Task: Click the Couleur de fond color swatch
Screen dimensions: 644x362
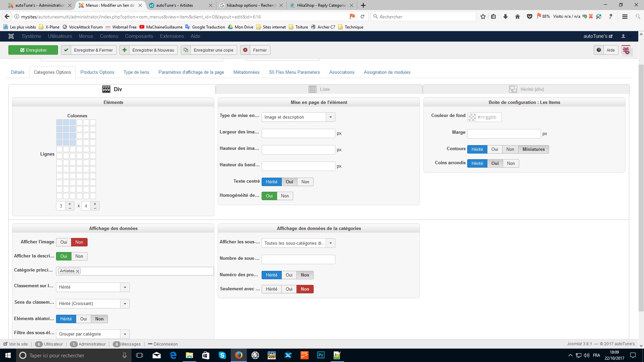Action: click(x=472, y=117)
